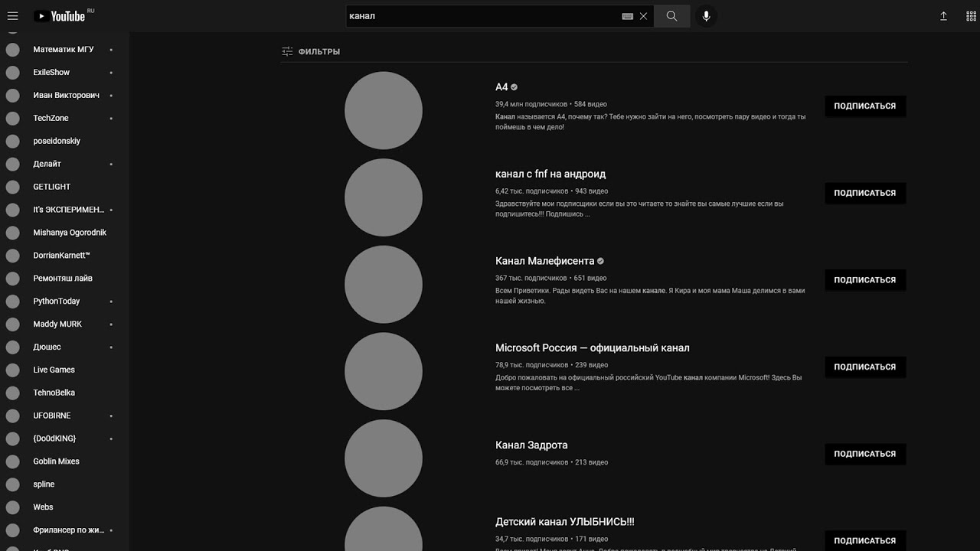The width and height of the screenshot is (980, 551).
Task: Subscribe to Детский канал УЛЫБНИСЬ!!!
Action: (x=865, y=540)
